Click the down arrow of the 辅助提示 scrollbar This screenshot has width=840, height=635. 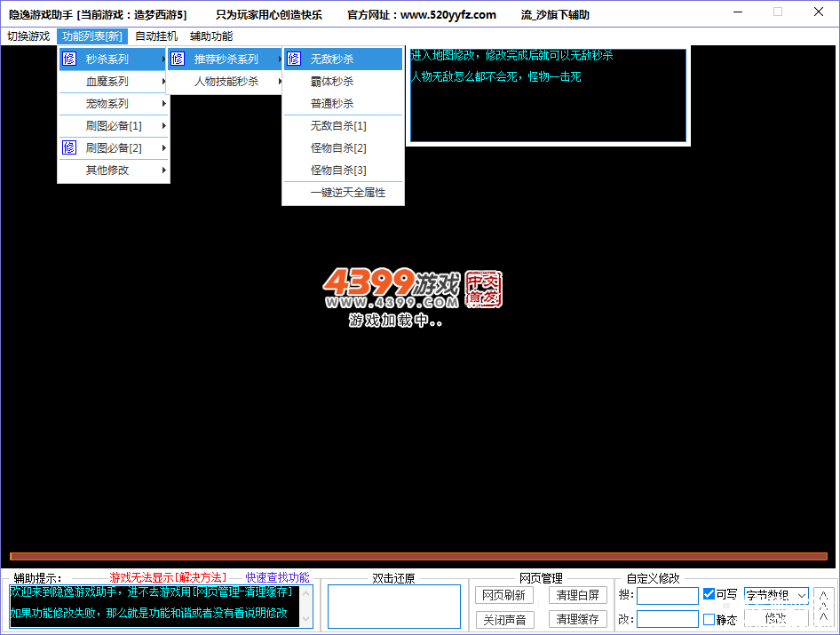(x=305, y=619)
